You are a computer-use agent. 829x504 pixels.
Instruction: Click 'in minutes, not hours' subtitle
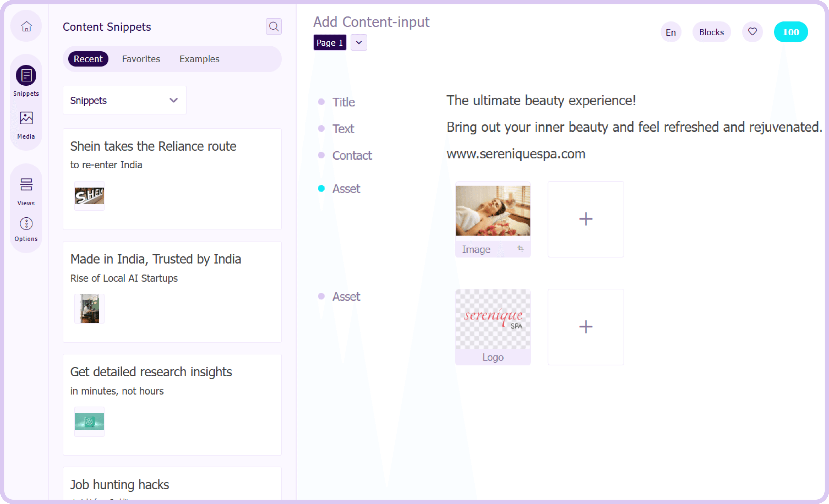(117, 391)
